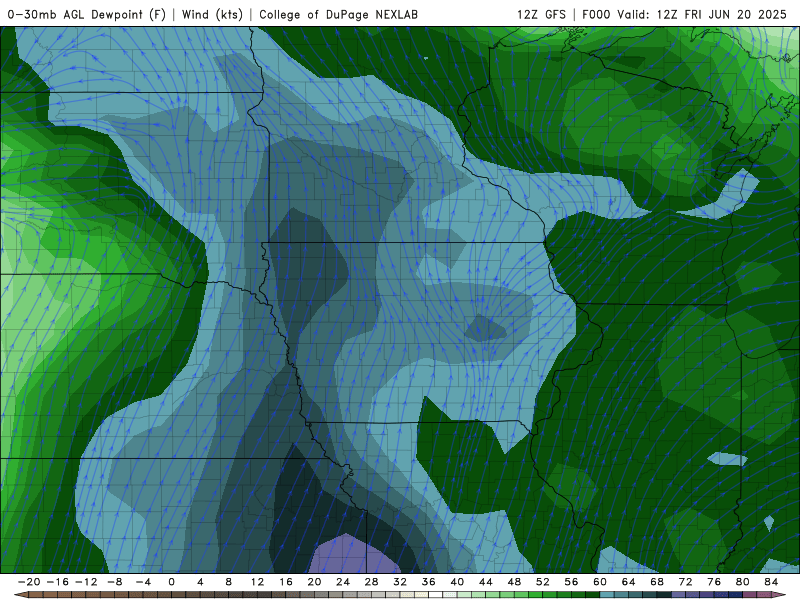This screenshot has height=600, width=800.
Task: Click the "4" legend value
Action: click(200, 582)
